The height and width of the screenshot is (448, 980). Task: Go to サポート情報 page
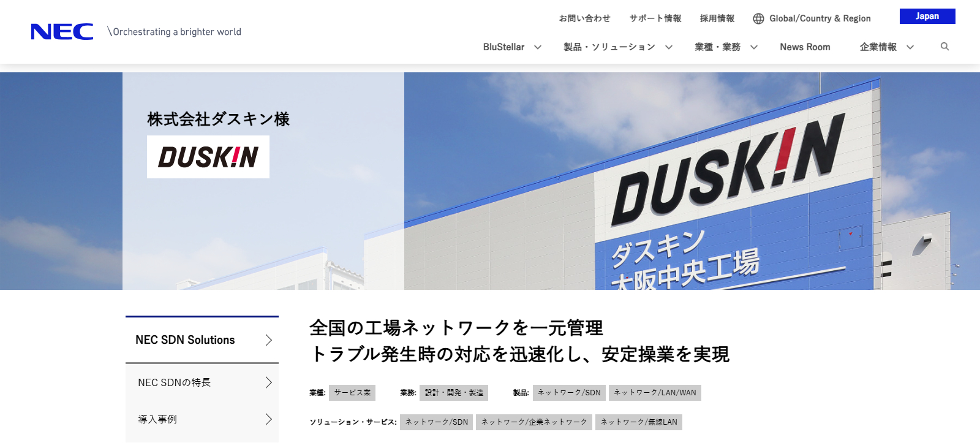point(655,18)
